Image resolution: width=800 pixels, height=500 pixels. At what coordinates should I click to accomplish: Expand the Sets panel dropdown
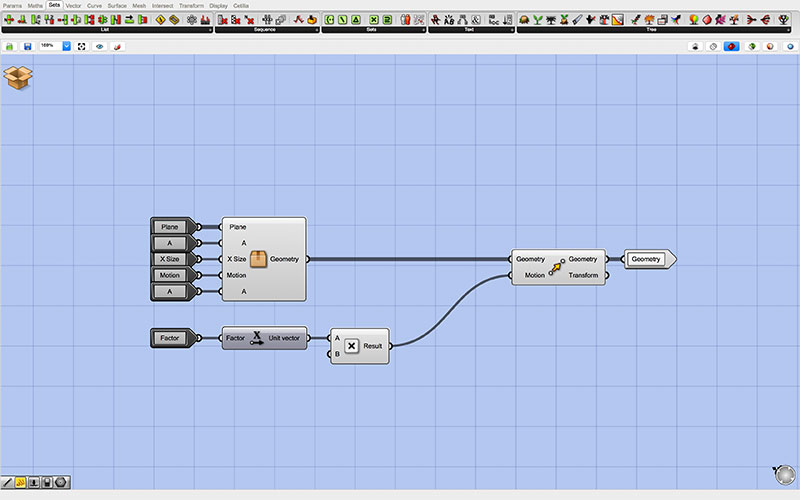(423, 30)
